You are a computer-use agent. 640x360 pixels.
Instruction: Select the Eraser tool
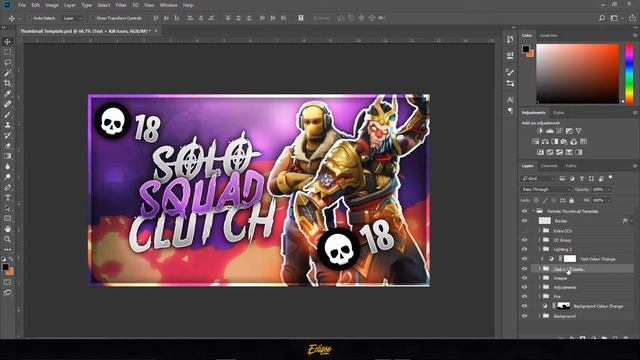point(7,146)
